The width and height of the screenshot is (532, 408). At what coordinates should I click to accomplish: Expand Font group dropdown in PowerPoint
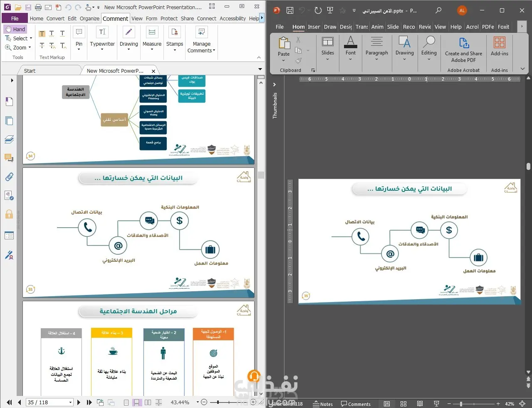coord(351,59)
